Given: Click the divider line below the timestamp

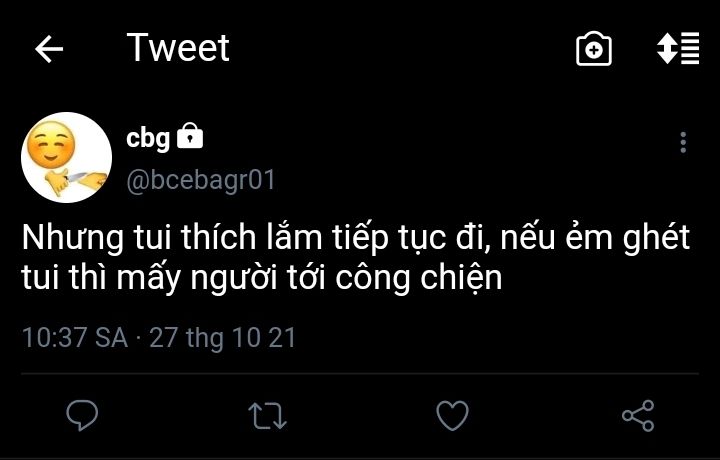Looking at the screenshot, I should pyautogui.click(x=360, y=373).
